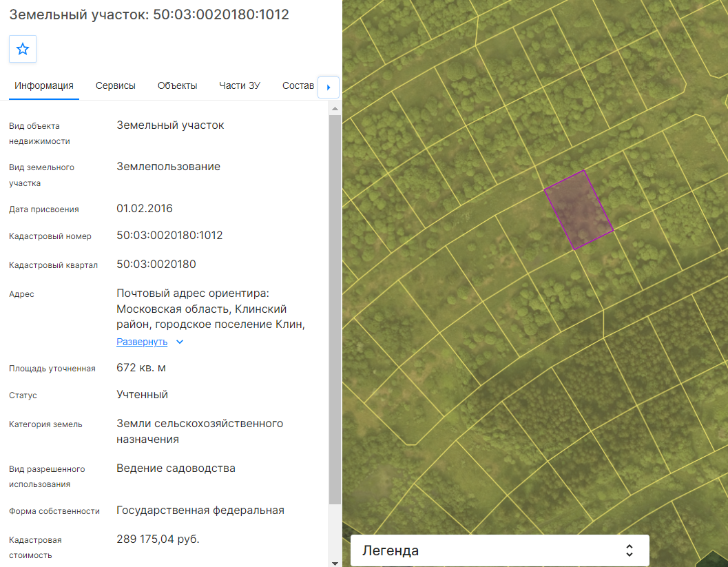The height and width of the screenshot is (567, 728).
Task: Click the scrollbar down arrow
Action: 335,563
